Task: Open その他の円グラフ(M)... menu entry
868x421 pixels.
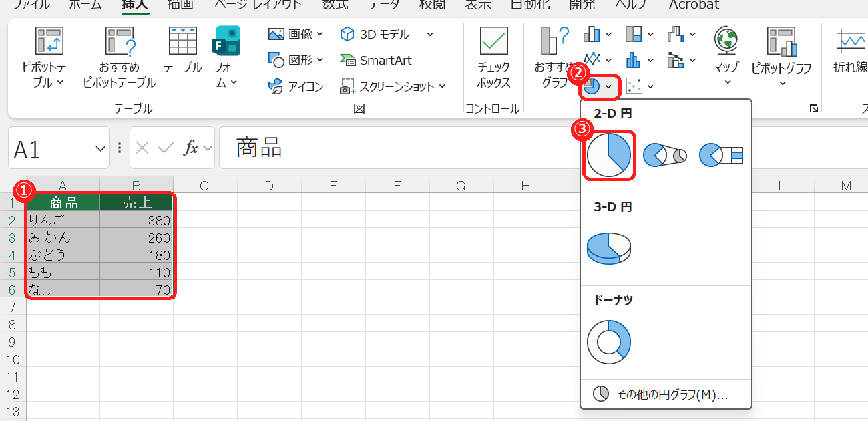Action: click(666, 394)
